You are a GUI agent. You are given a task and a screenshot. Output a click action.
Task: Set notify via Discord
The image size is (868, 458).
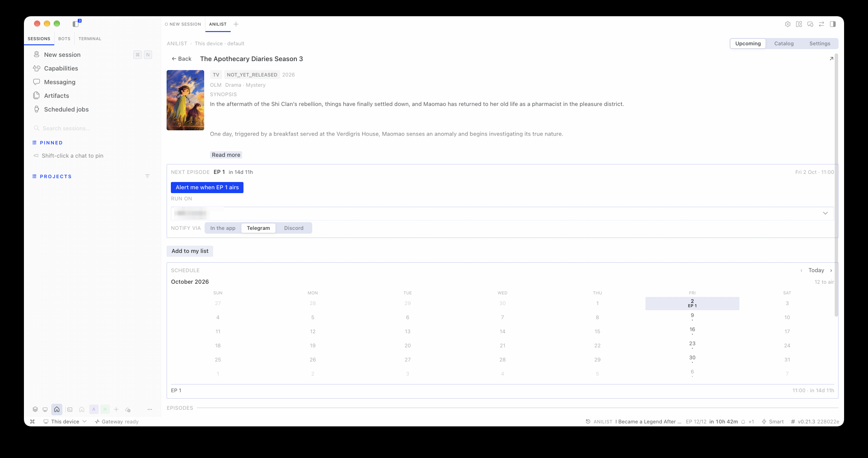294,228
